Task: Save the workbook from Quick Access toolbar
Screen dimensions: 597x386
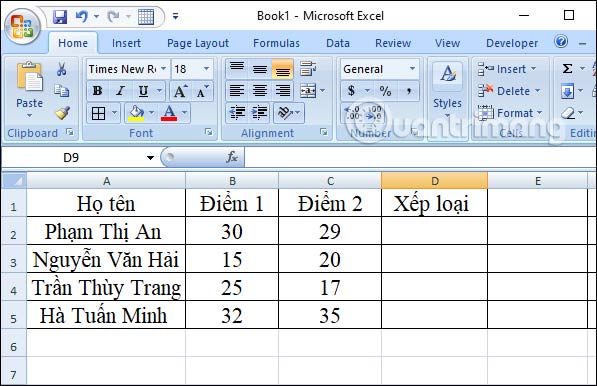Action: [x=60, y=17]
